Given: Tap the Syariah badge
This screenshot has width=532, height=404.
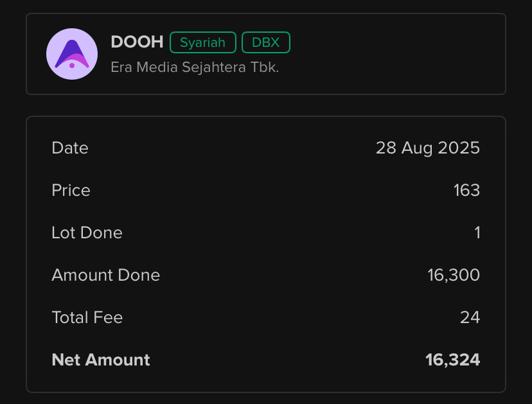Looking at the screenshot, I should (203, 42).
